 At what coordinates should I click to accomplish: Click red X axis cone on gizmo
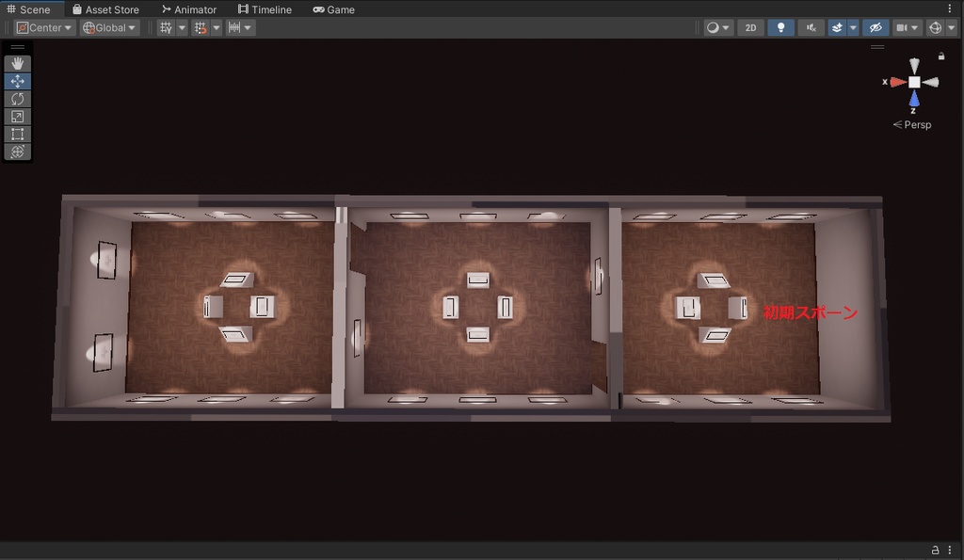(x=898, y=82)
